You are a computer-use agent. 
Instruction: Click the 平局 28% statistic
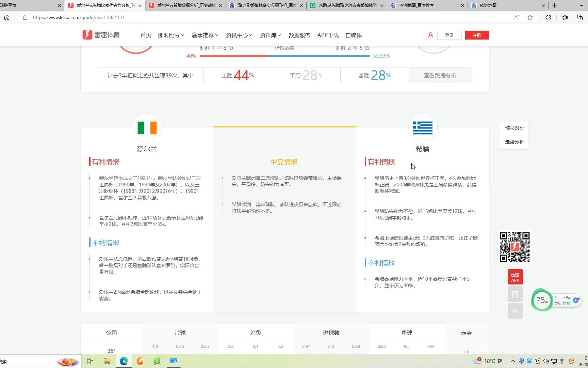pos(306,75)
